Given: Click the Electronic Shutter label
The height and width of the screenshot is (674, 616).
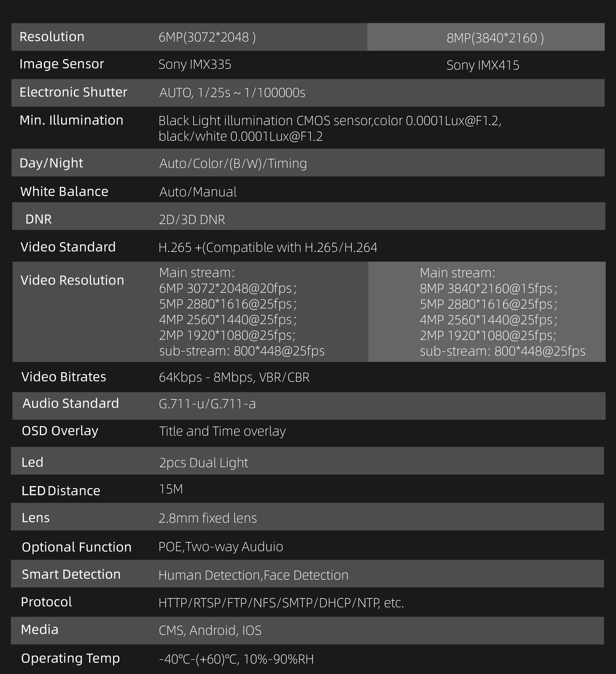Looking at the screenshot, I should point(73,92).
